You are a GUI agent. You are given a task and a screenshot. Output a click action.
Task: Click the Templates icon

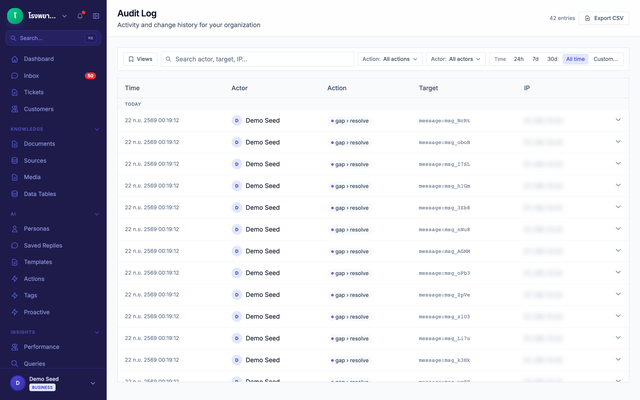tap(15, 262)
